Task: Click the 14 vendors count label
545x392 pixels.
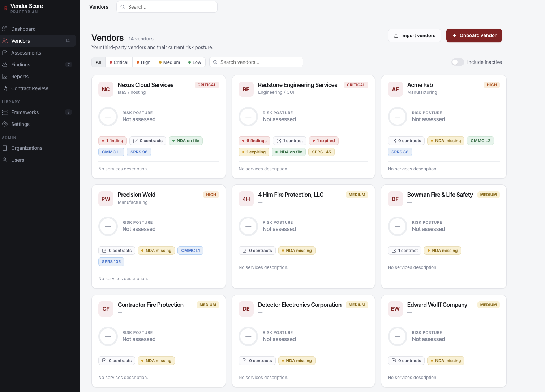Action: coord(141,39)
